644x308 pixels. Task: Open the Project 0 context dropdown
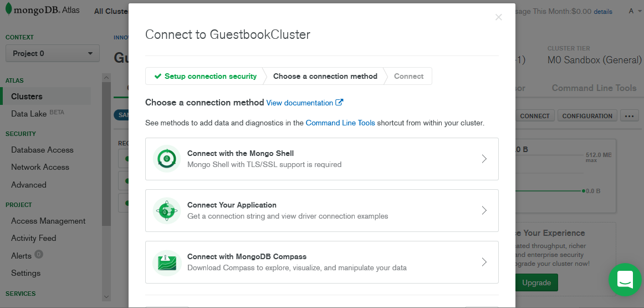click(53, 53)
